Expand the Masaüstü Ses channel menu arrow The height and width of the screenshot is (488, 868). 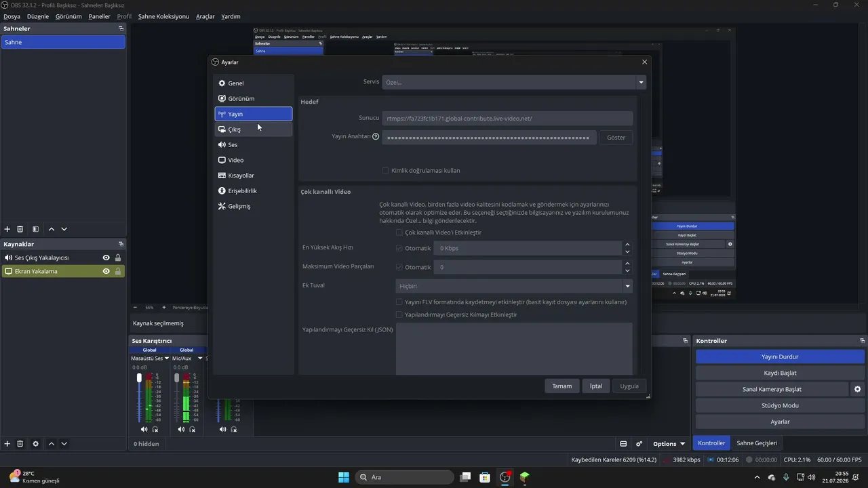coord(167,358)
